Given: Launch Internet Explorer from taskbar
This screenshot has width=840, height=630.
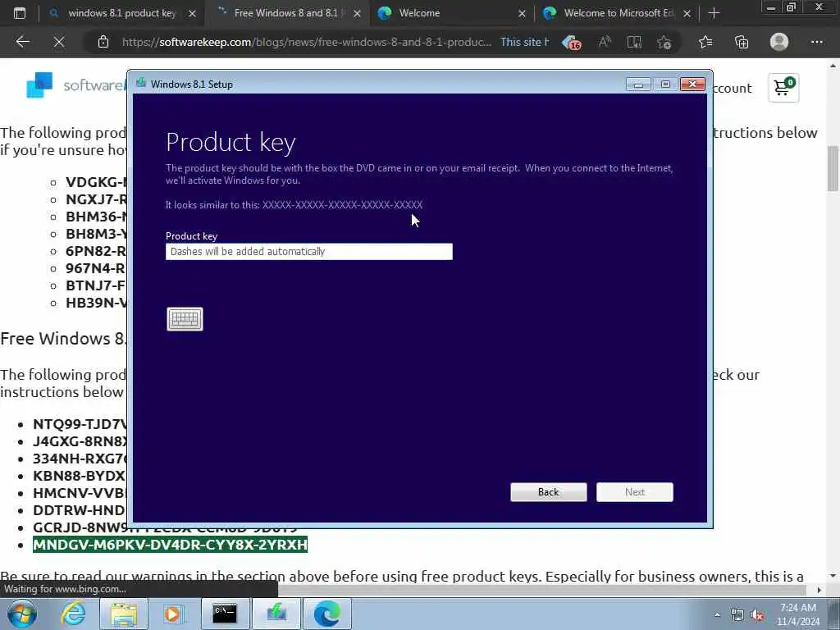Looking at the screenshot, I should click(x=73, y=614).
